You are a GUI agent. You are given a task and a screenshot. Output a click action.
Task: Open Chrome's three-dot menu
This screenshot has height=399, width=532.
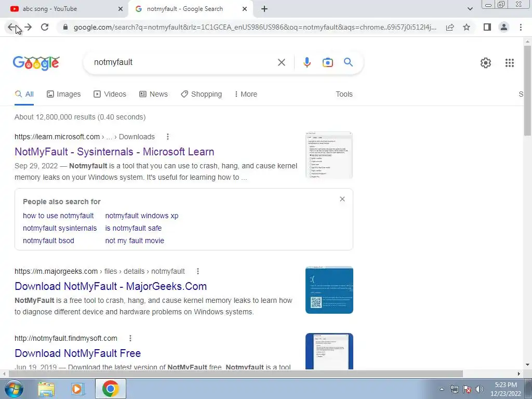[x=521, y=27]
